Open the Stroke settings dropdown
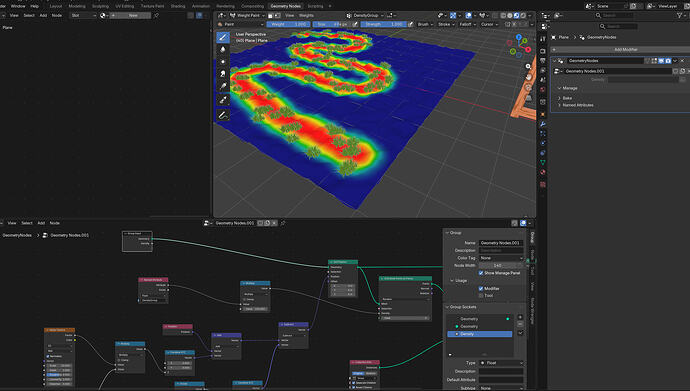The height and width of the screenshot is (391, 690). (446, 24)
